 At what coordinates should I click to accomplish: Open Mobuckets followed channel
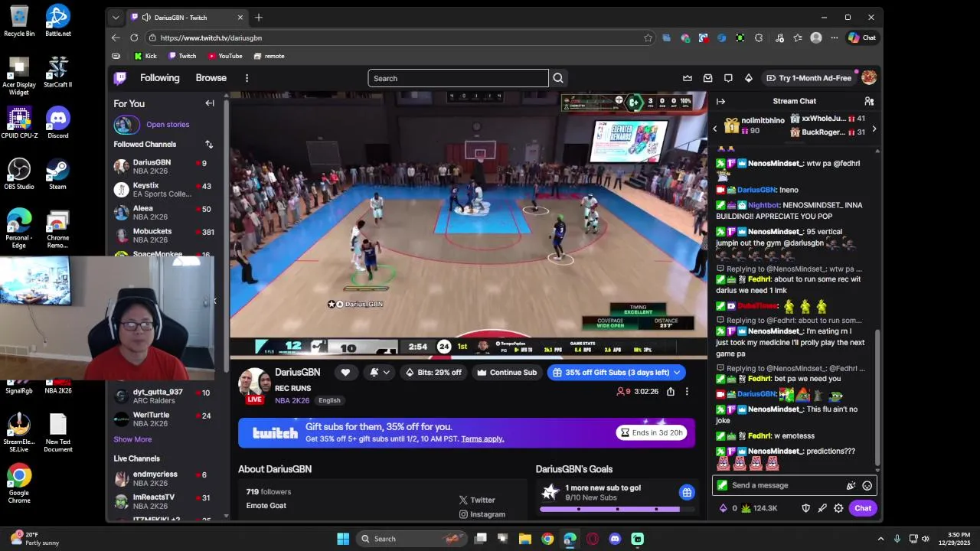[x=164, y=236]
